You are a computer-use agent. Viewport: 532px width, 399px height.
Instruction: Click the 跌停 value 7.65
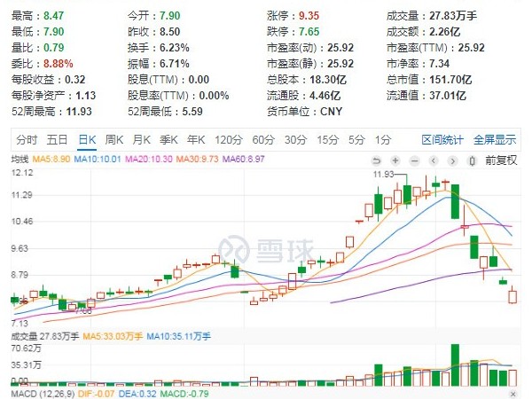309,32
